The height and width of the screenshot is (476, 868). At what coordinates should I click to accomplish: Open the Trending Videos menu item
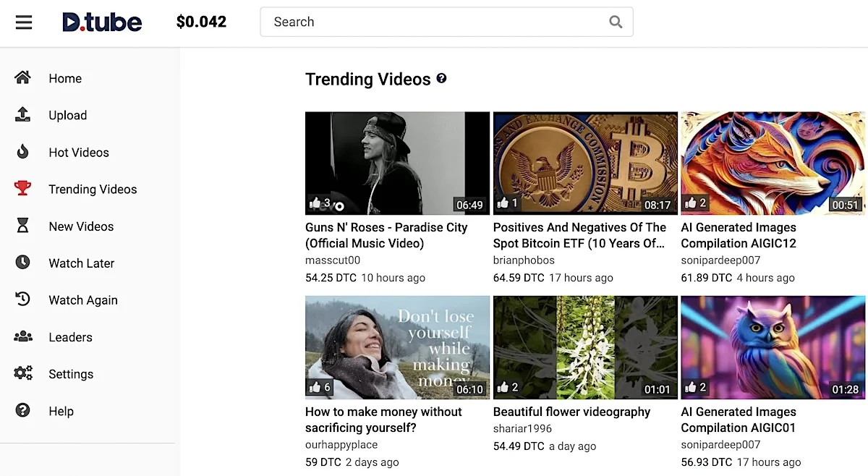93,190
